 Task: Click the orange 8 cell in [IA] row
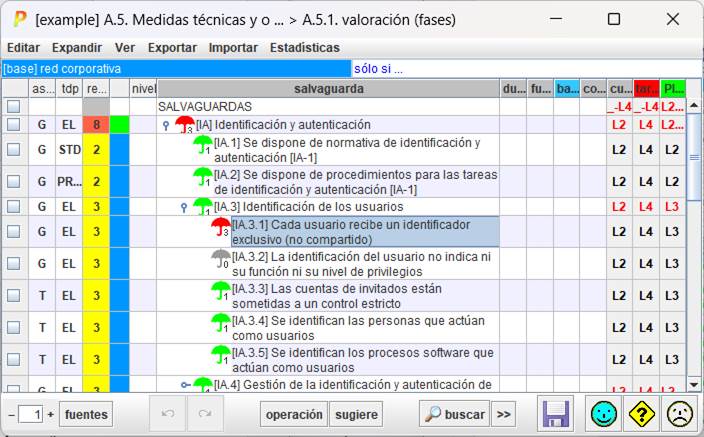click(96, 124)
